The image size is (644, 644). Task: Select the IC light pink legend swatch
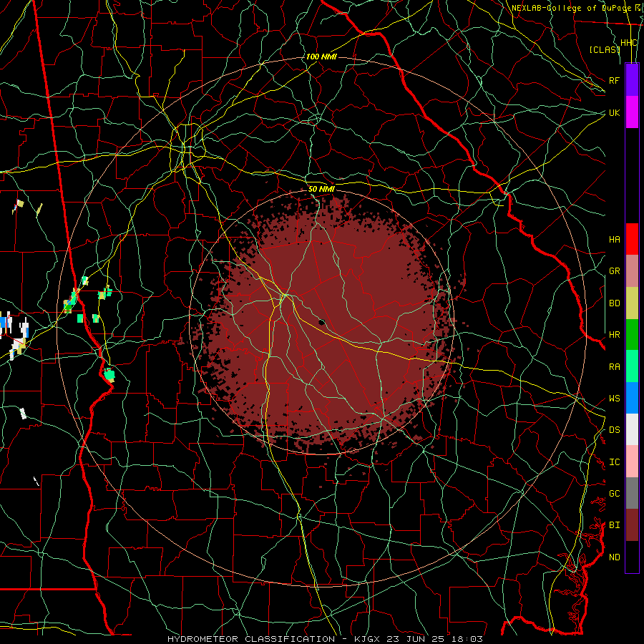[x=632, y=462]
